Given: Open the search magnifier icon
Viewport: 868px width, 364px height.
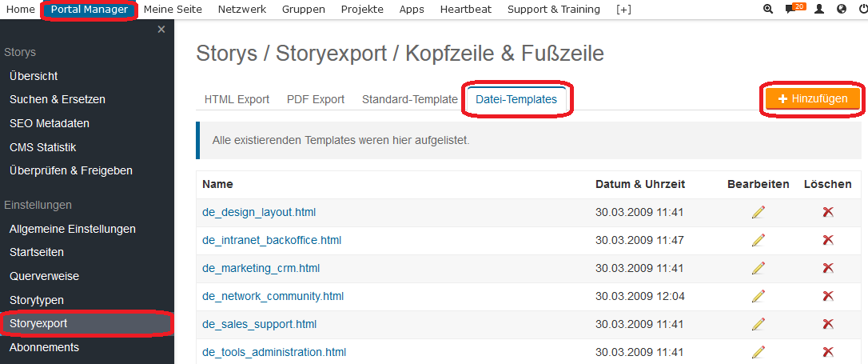Looking at the screenshot, I should coord(768,10).
